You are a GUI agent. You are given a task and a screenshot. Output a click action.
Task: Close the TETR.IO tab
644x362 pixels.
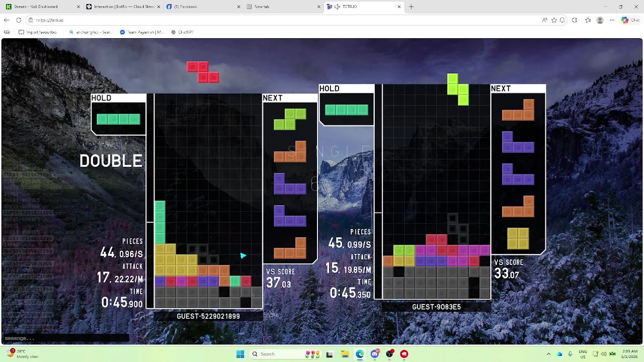click(399, 7)
